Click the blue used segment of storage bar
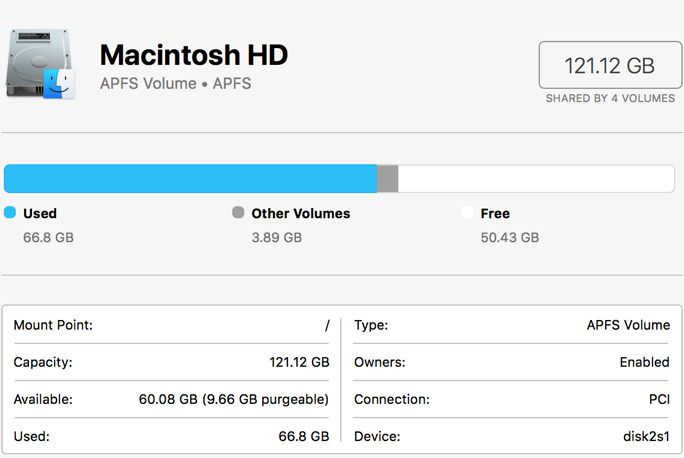Image resolution: width=684 pixels, height=458 pixels. 190,179
